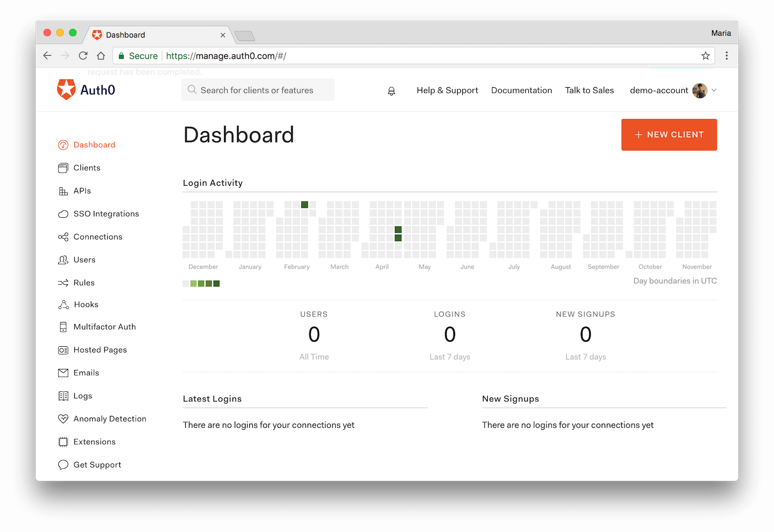Viewport: 774px width, 532px height.
Task: Click the Users total count
Action: click(x=314, y=334)
